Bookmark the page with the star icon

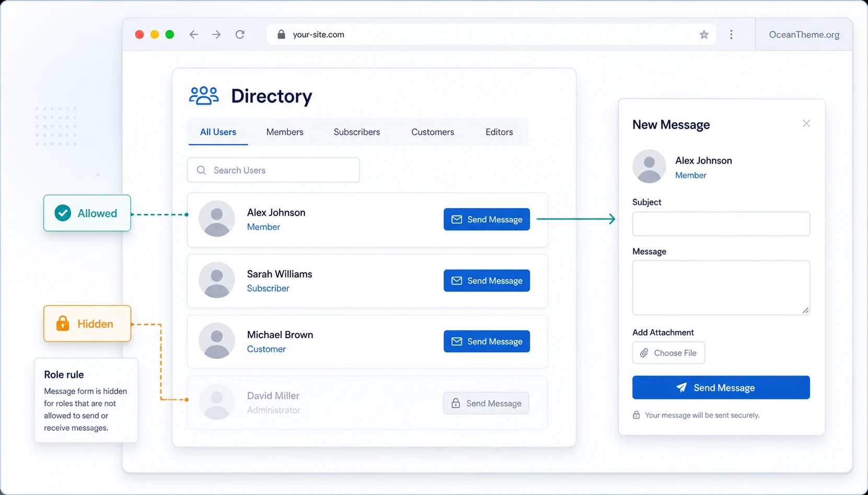(x=704, y=34)
